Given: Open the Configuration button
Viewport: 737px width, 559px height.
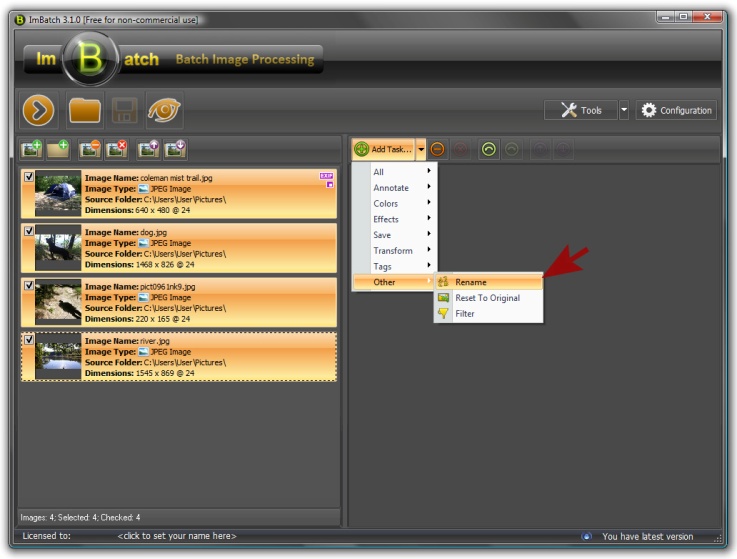Looking at the screenshot, I should coord(676,110).
